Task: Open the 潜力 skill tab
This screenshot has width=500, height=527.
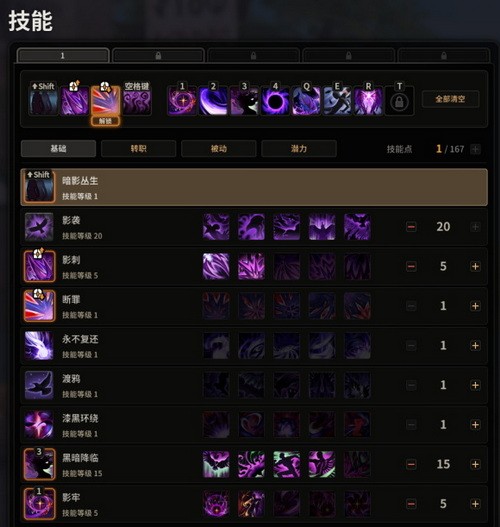Action: click(x=299, y=149)
